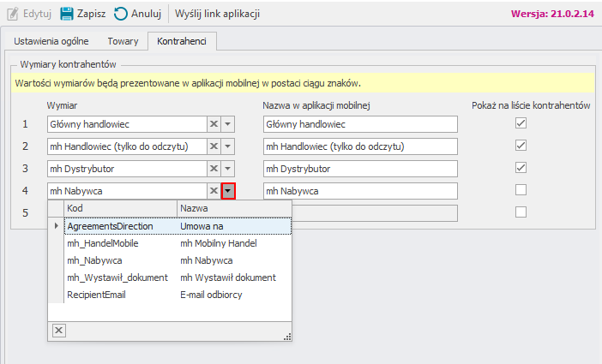Screen dimensions: 602x364
Task: Clear the mh Nabywca dimension with X
Action: tap(214, 191)
